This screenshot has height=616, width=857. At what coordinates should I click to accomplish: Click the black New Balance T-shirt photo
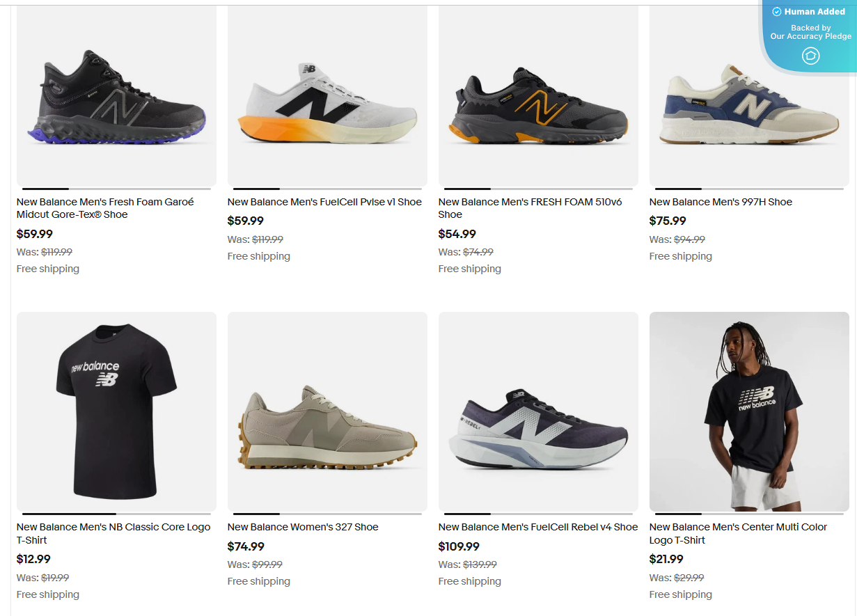(116, 411)
